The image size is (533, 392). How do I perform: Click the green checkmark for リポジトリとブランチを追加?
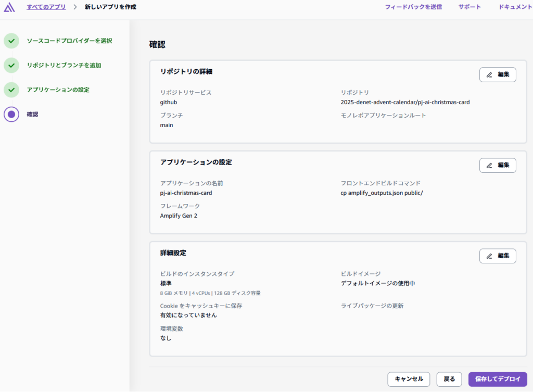[x=11, y=65]
